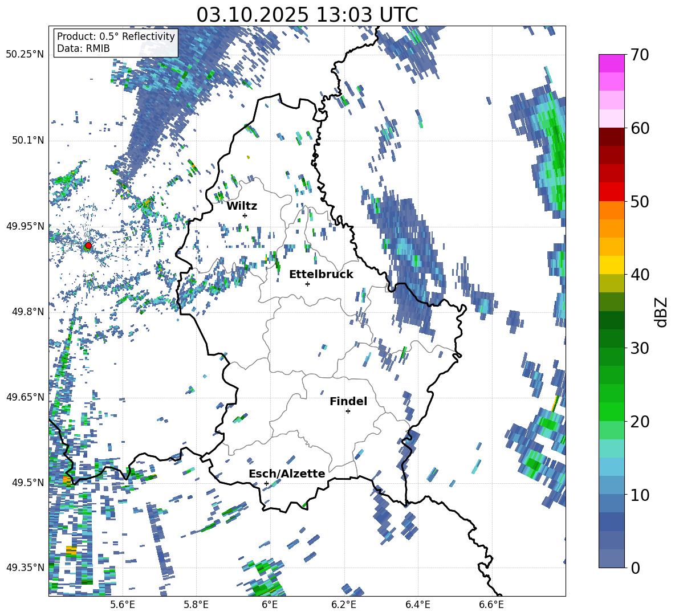Click the red radar site marker
This screenshot has height=616, width=675.
pyautogui.click(x=88, y=246)
